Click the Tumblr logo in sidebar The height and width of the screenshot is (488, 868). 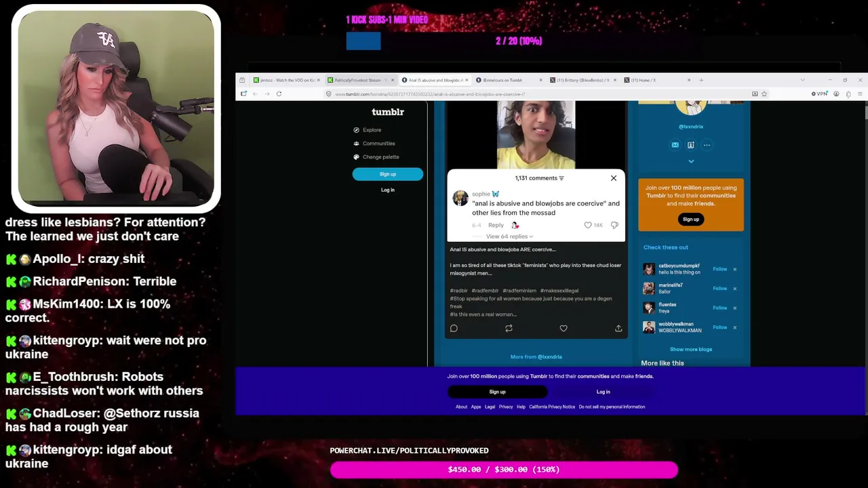pos(388,112)
